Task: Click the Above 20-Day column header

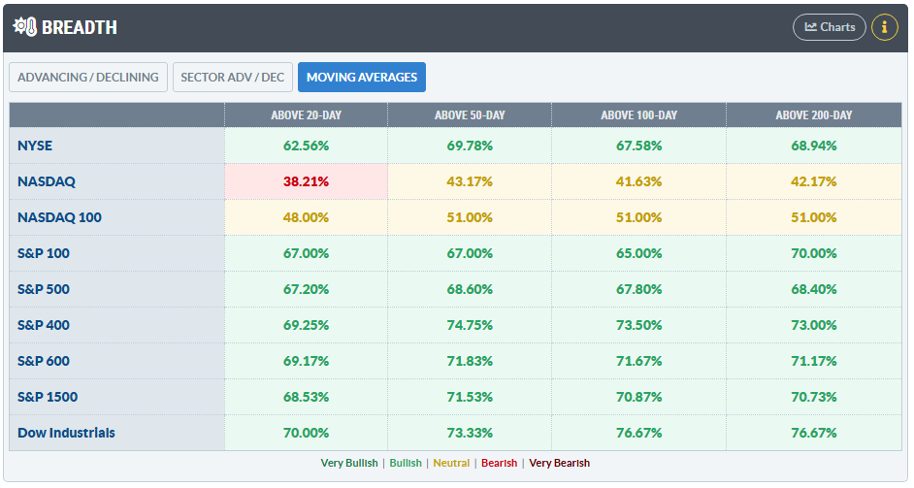Action: [x=306, y=115]
